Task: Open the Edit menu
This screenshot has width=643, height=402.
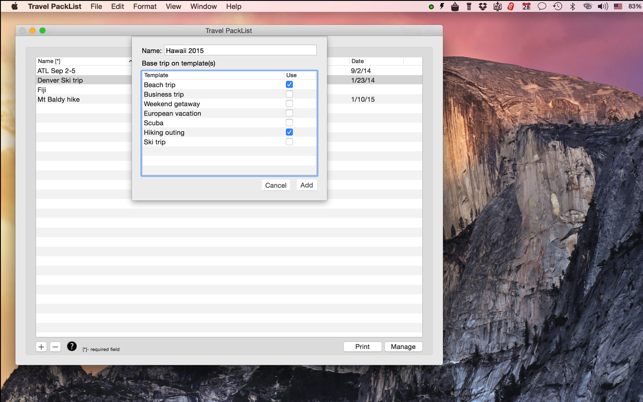Action: pos(117,6)
